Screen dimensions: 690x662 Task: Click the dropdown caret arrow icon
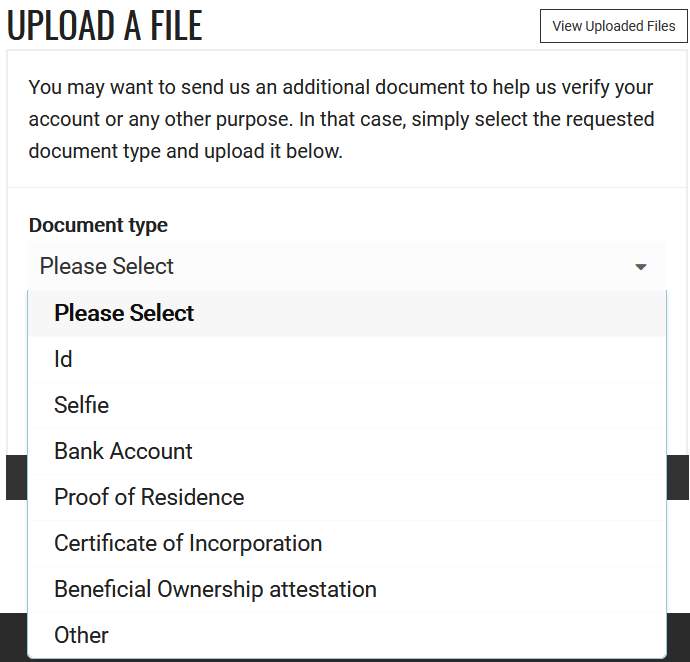[x=641, y=267]
